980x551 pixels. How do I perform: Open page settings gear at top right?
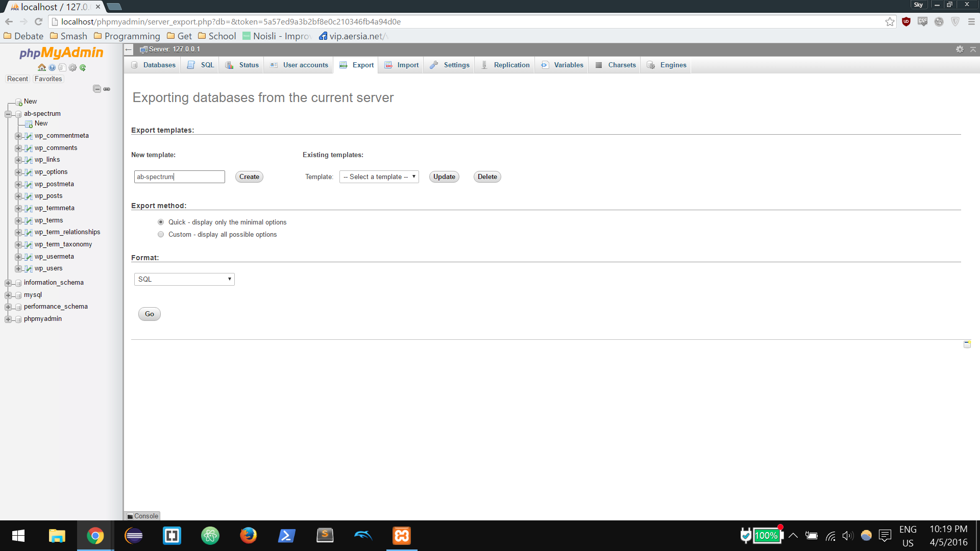pyautogui.click(x=960, y=49)
